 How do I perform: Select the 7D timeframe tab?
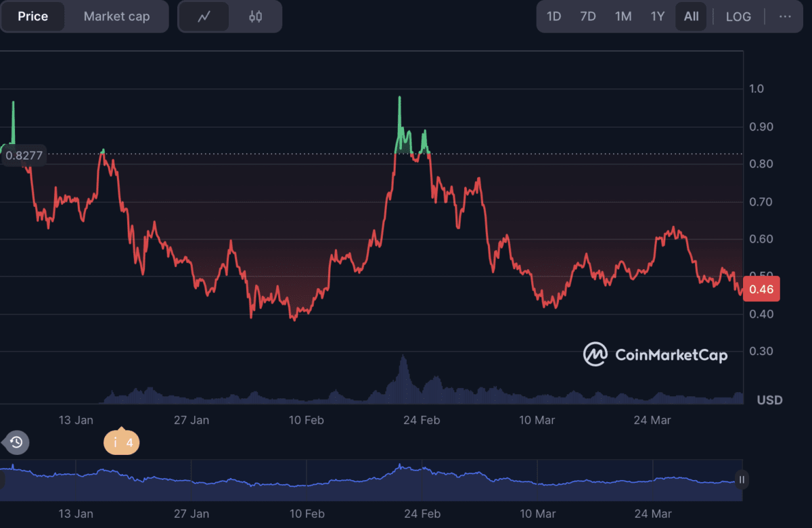588,16
